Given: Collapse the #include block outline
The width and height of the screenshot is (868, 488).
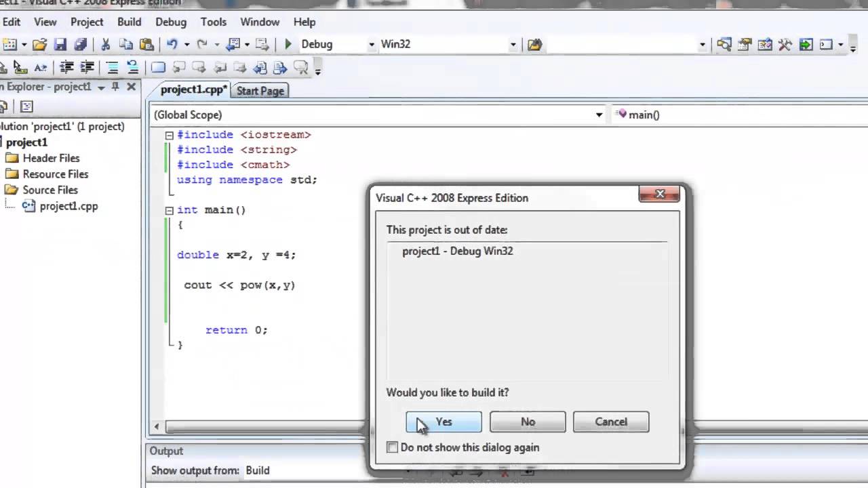Looking at the screenshot, I should 170,135.
